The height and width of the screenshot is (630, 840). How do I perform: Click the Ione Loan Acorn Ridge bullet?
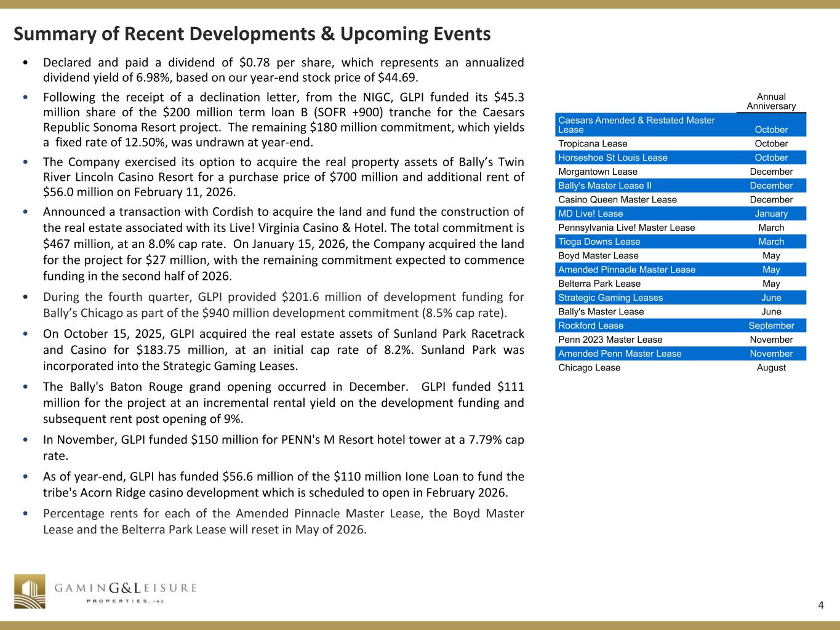click(x=283, y=485)
